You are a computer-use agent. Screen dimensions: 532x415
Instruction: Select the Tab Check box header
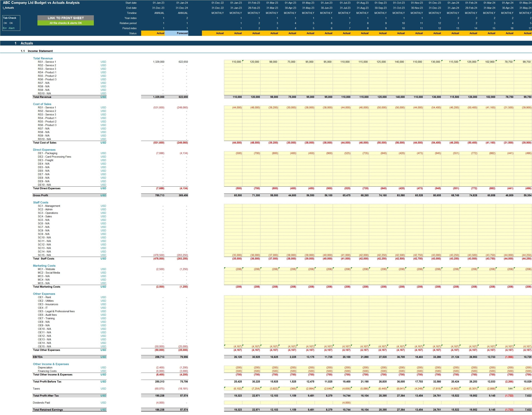(x=10, y=18)
